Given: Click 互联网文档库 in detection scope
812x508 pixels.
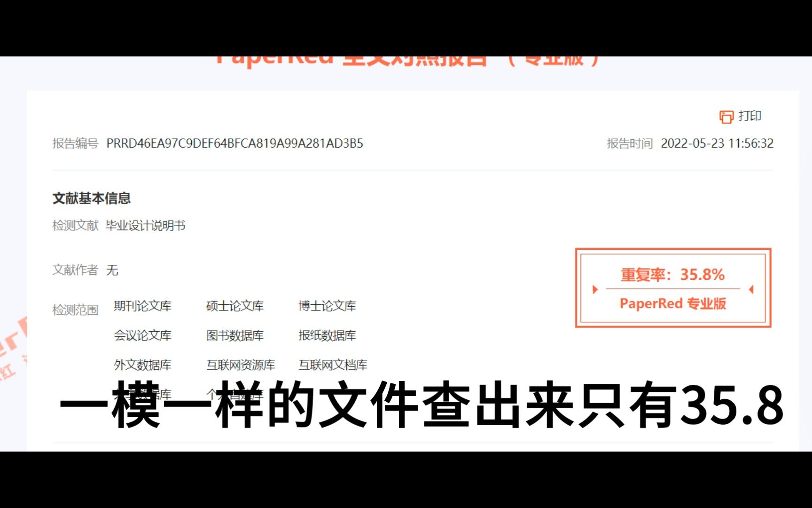Looking at the screenshot, I should tap(333, 365).
